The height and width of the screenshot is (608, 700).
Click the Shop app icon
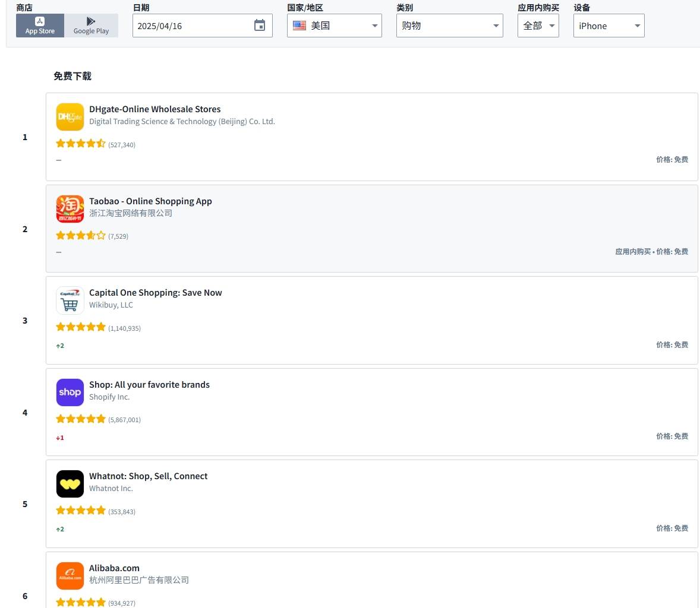70,392
